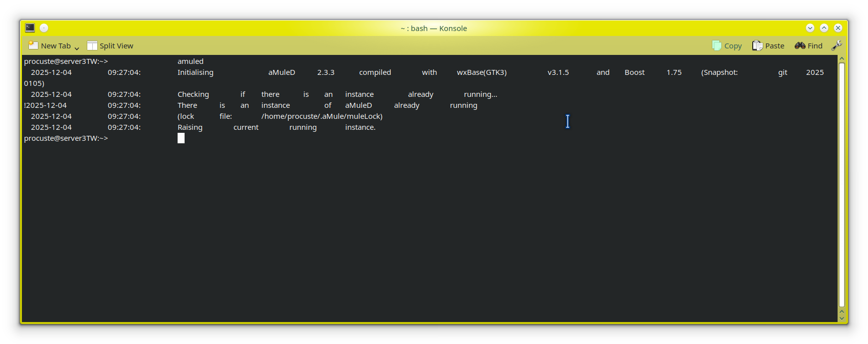Click up arrow at scrollbar bottom

click(842, 312)
